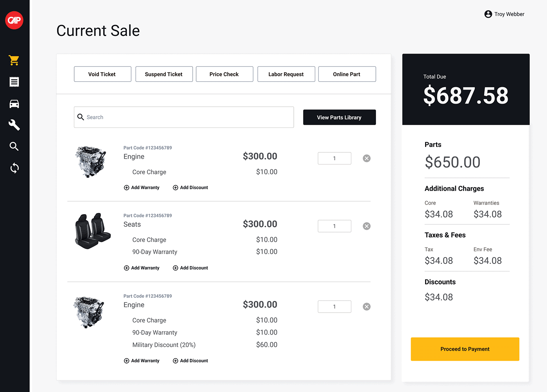The image size is (547, 392).
Task: Edit quantity field of Seats
Action: click(x=334, y=226)
